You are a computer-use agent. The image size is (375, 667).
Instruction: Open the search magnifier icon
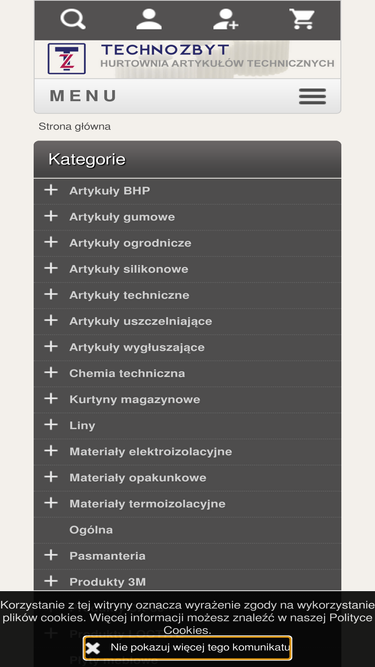[73, 20]
